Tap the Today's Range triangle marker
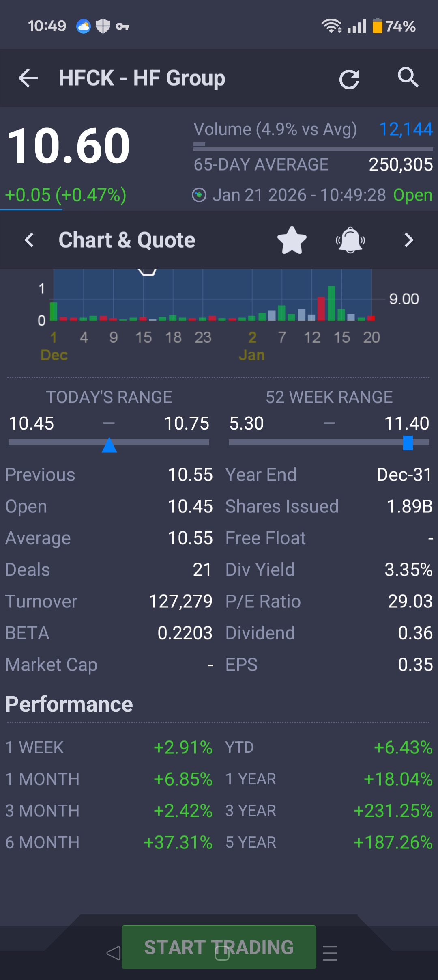 (109, 445)
